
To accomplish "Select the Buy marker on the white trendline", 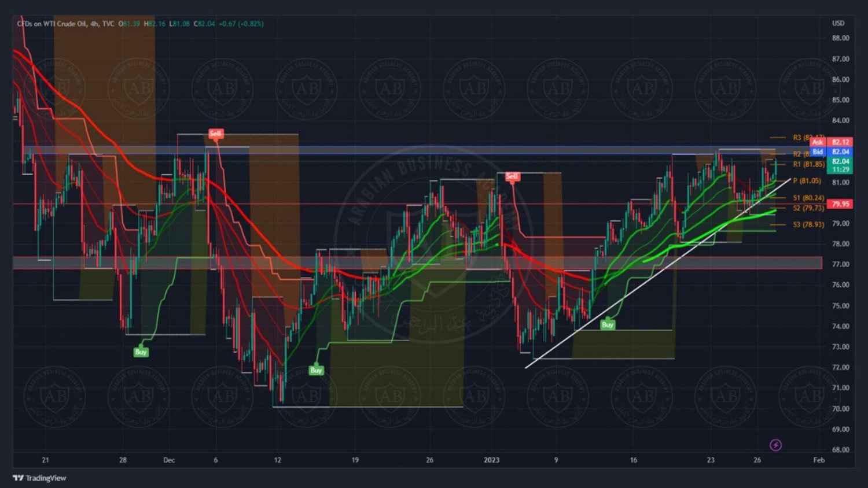I will point(607,324).
